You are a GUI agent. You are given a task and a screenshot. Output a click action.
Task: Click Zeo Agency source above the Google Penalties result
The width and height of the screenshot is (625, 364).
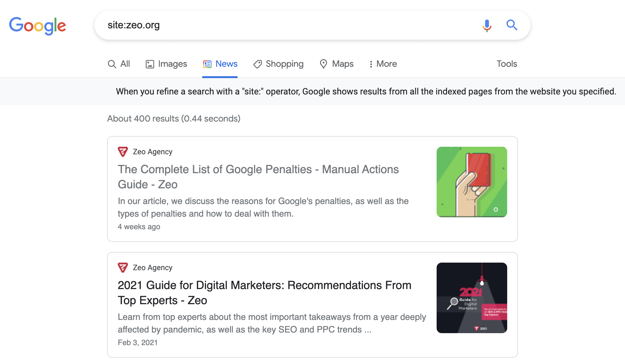pos(152,152)
